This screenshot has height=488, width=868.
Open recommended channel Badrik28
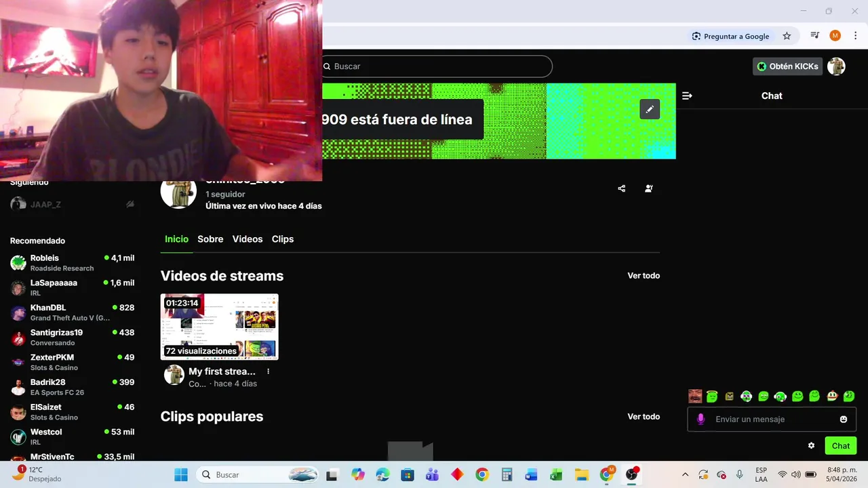coord(72,387)
